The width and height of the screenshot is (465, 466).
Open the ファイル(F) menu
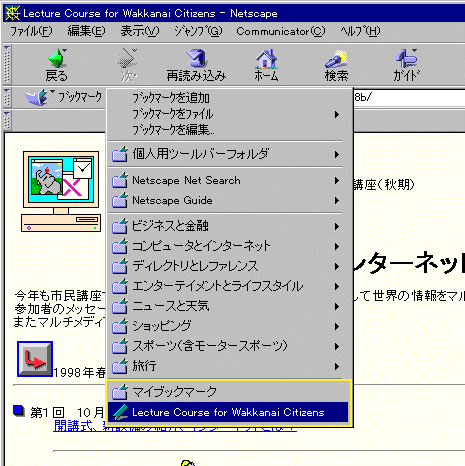click(31, 31)
